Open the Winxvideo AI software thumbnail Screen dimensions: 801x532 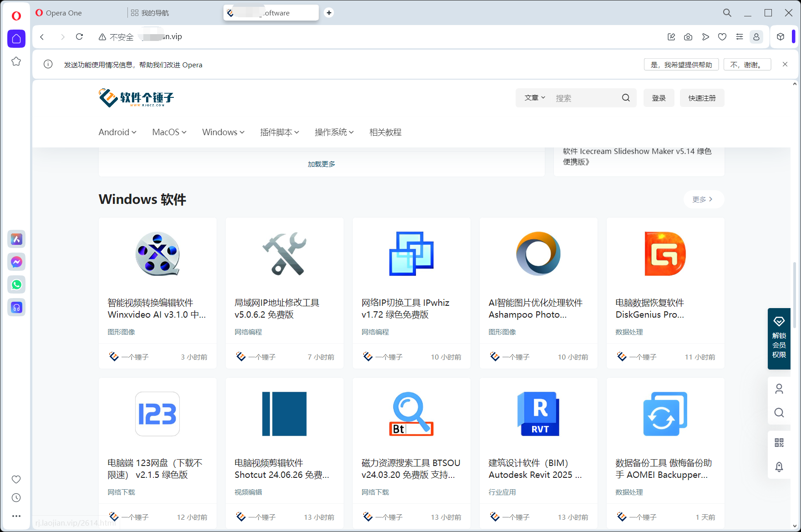coord(157,253)
